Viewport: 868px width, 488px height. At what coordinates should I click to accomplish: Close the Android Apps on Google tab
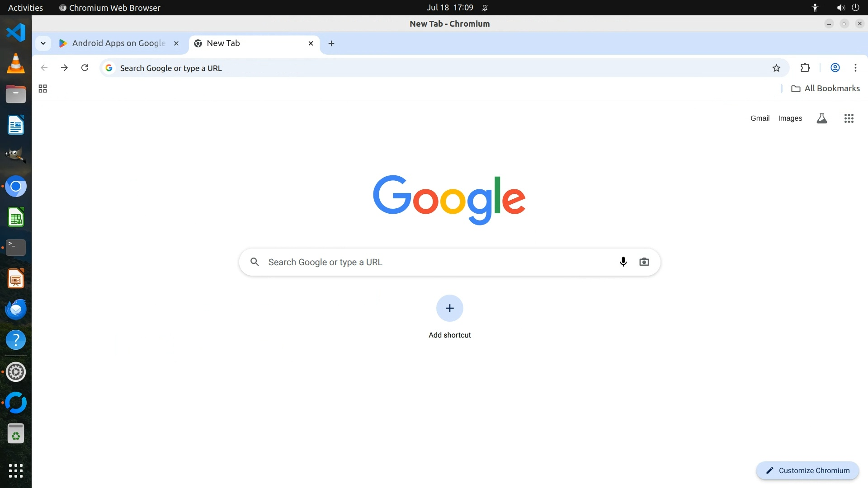point(176,43)
